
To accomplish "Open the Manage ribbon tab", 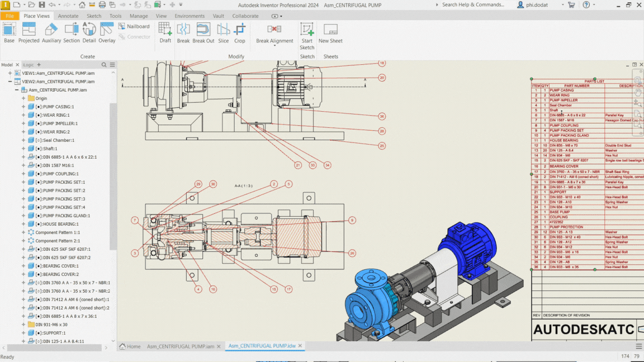I will click(139, 16).
